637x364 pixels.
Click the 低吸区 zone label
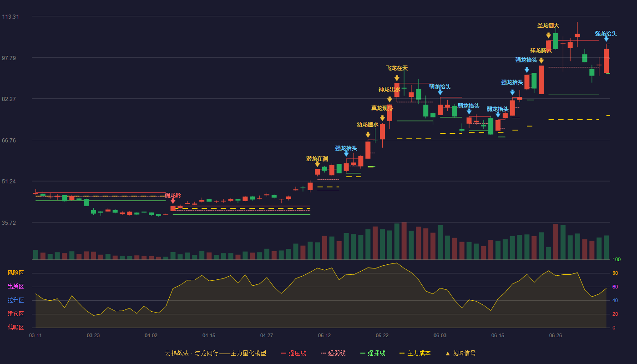tap(16, 327)
